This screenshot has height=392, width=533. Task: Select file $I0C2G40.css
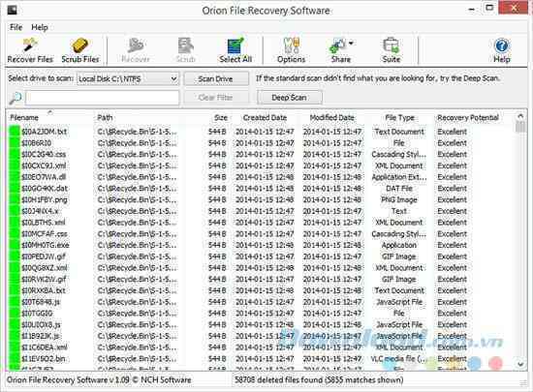pyautogui.click(x=44, y=155)
